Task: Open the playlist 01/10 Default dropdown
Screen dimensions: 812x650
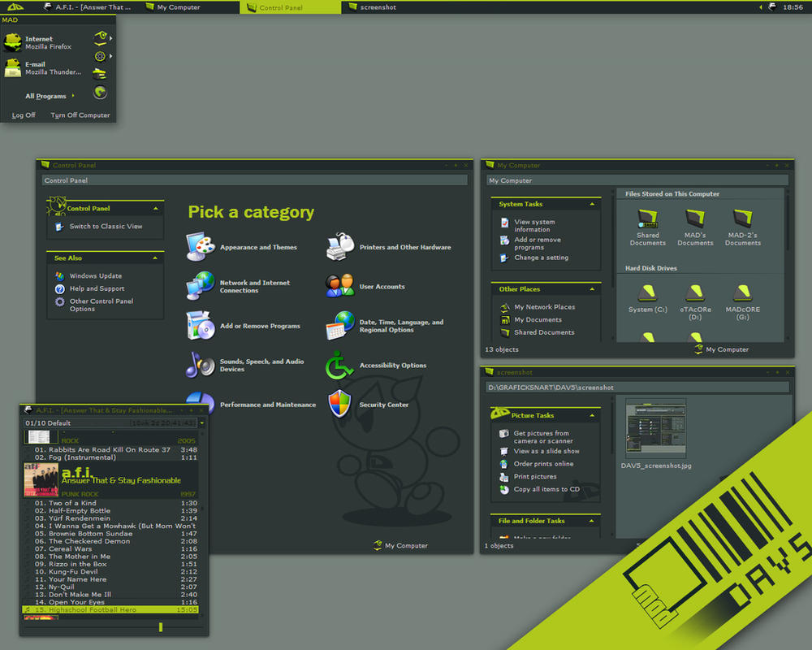Action: click(x=201, y=423)
